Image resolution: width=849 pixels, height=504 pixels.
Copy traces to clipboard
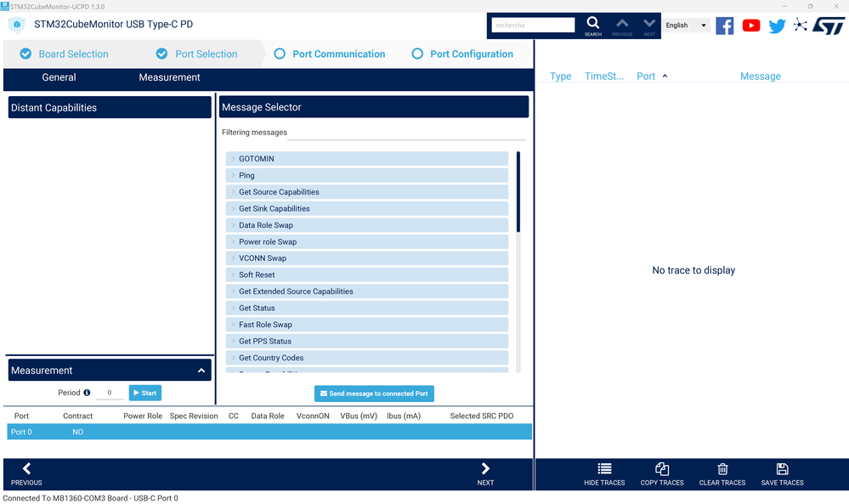(x=662, y=468)
